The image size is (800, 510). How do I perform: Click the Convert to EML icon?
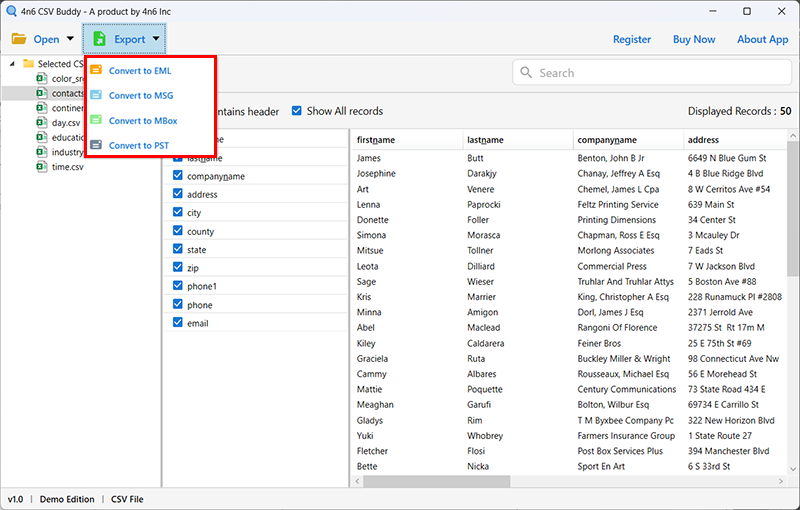[96, 70]
